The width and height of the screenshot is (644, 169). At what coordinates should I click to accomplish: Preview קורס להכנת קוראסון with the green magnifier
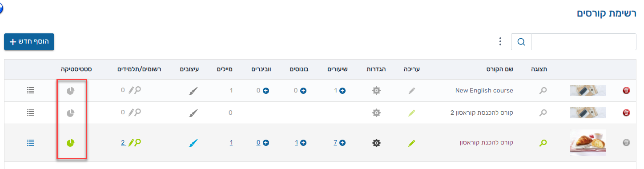pyautogui.click(x=543, y=143)
